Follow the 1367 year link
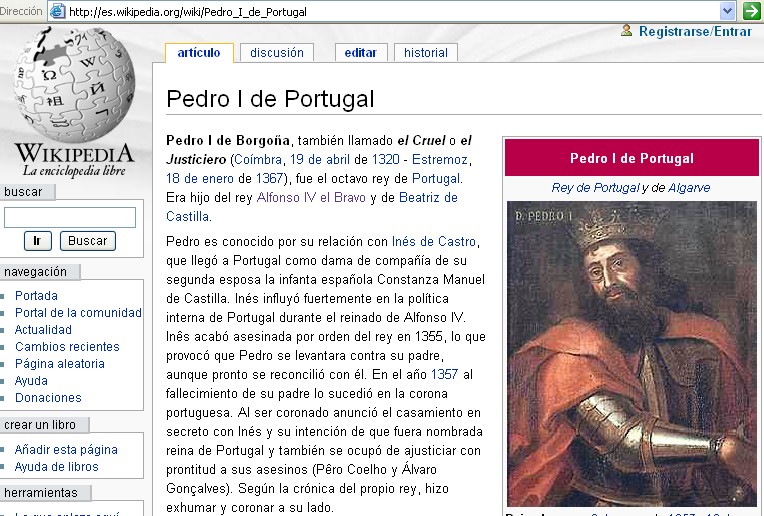 point(269,178)
